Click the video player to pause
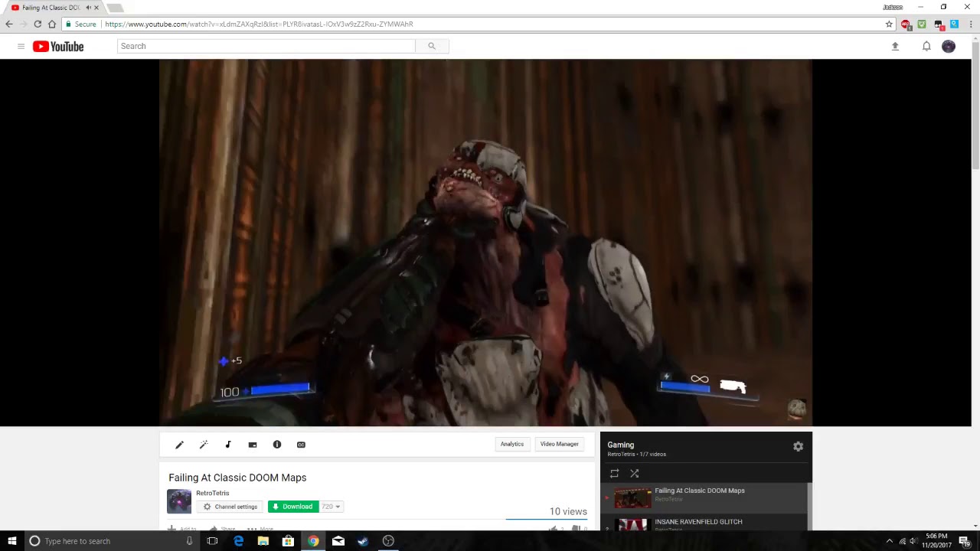The height and width of the screenshot is (551, 980). (485, 243)
